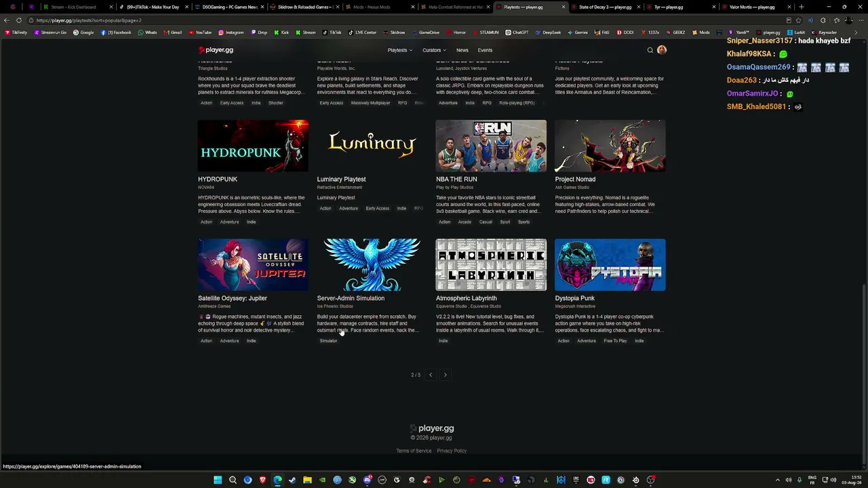The width and height of the screenshot is (868, 488).
Task: Expand the Curators dropdown menu
Action: point(434,50)
